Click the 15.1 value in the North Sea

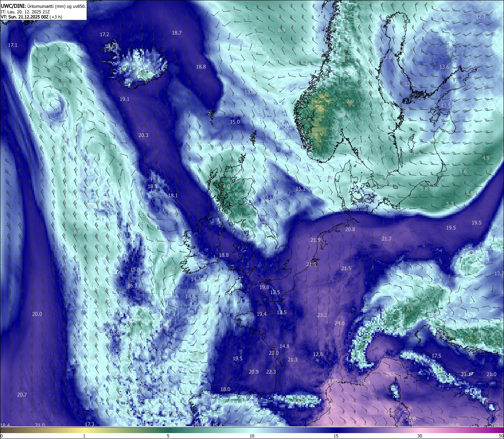click(x=300, y=189)
